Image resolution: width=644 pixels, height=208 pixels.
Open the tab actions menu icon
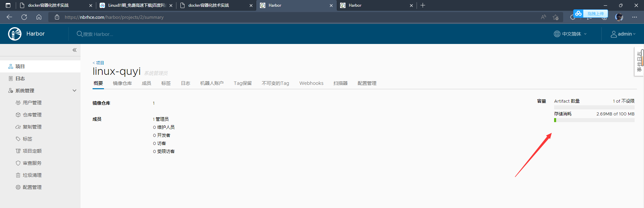8,5
